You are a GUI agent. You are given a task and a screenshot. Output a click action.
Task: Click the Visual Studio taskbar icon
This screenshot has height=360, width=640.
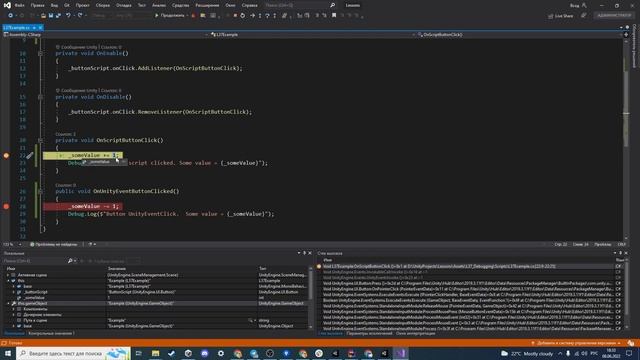click(x=400, y=353)
